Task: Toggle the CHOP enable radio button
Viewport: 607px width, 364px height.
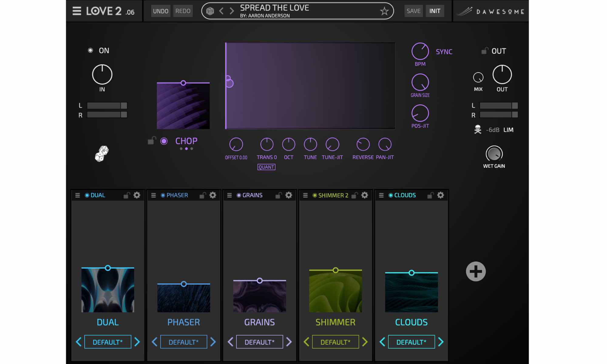Action: click(164, 141)
